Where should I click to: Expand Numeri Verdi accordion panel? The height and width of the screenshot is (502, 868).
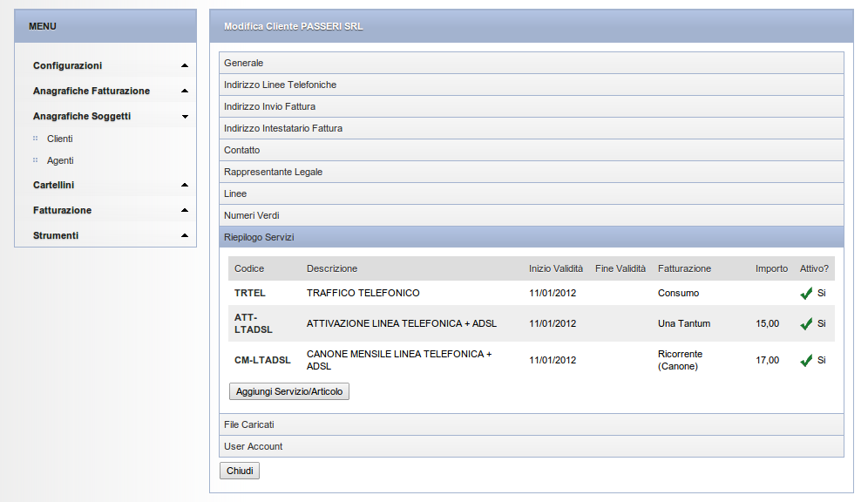532,215
